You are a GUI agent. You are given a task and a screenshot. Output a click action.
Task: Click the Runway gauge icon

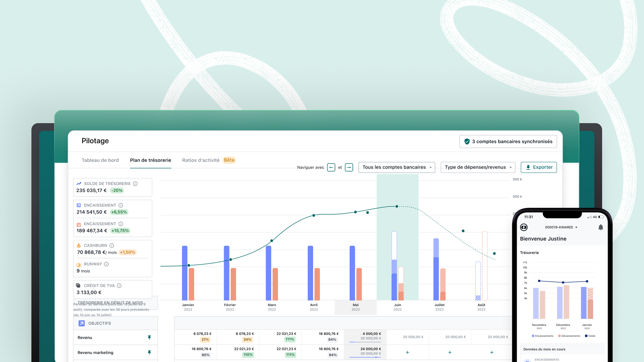pos(79,265)
